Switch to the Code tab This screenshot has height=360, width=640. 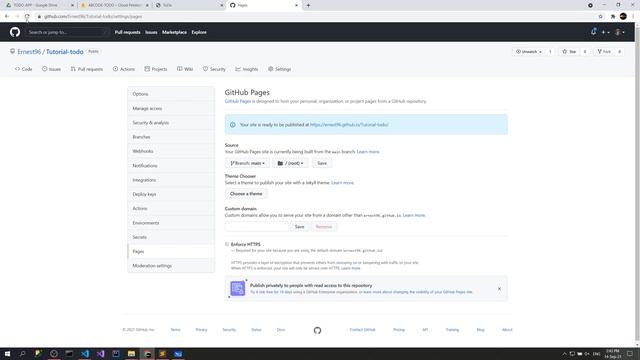point(23,69)
